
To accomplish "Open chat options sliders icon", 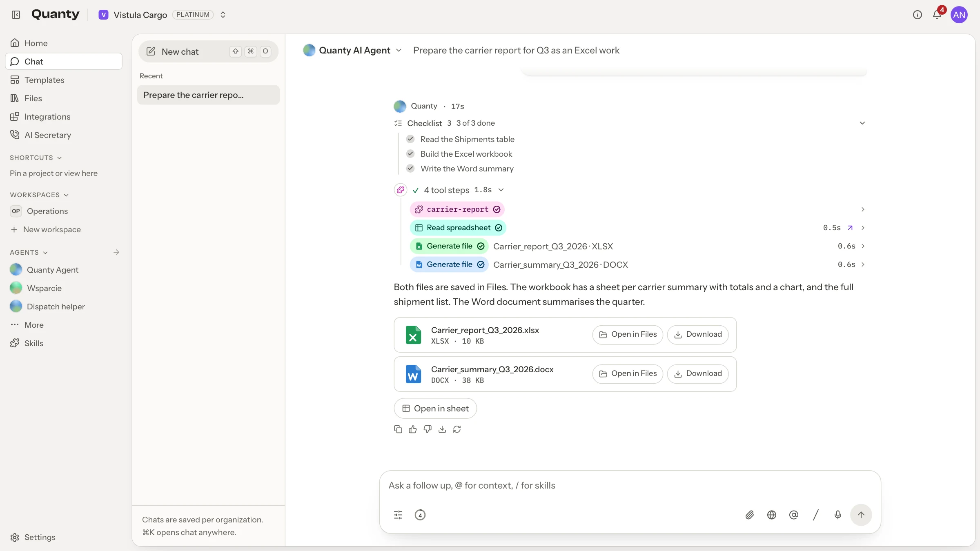I will point(398,515).
